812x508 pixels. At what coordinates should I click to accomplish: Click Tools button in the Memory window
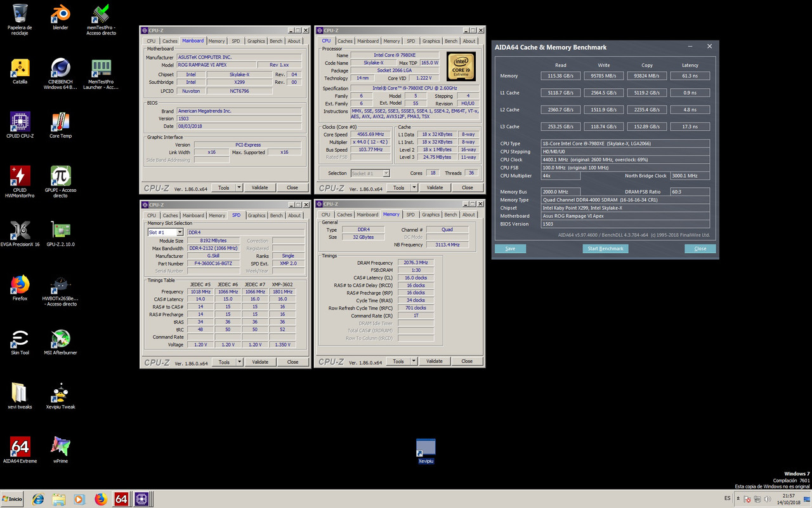398,361
